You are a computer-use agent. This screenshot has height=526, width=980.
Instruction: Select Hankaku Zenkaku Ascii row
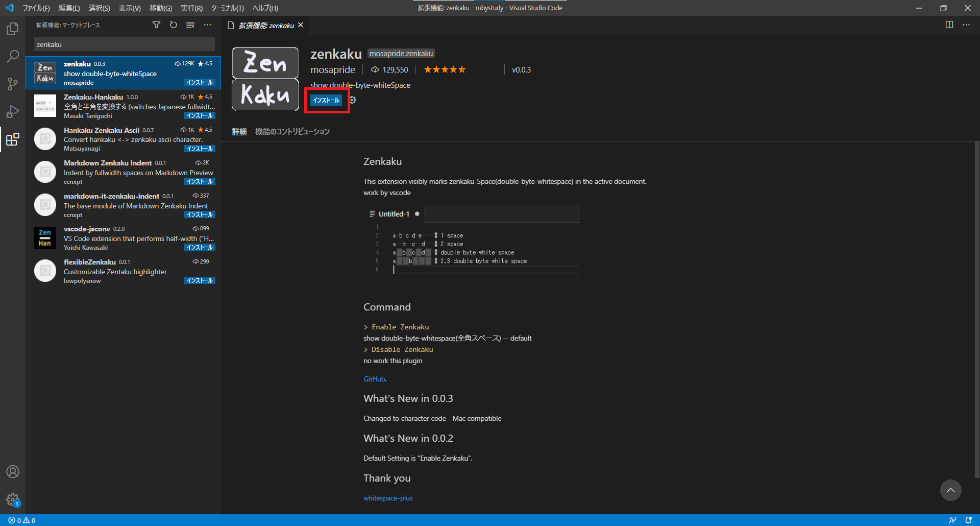tap(124, 139)
